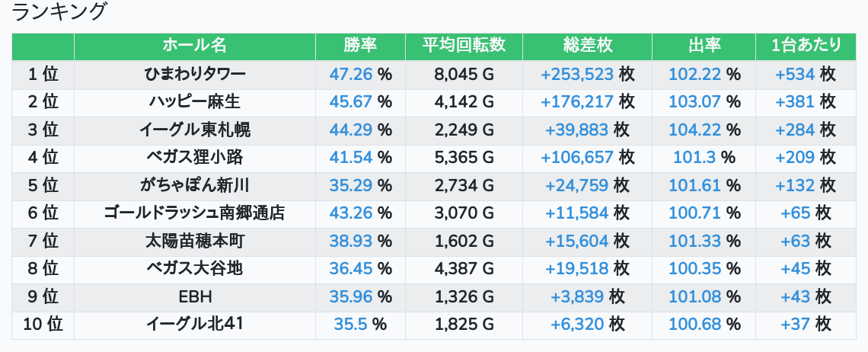Click the ゴールドラッシュ南郷通店 hall name
The width and height of the screenshot is (868, 352).
(194, 213)
